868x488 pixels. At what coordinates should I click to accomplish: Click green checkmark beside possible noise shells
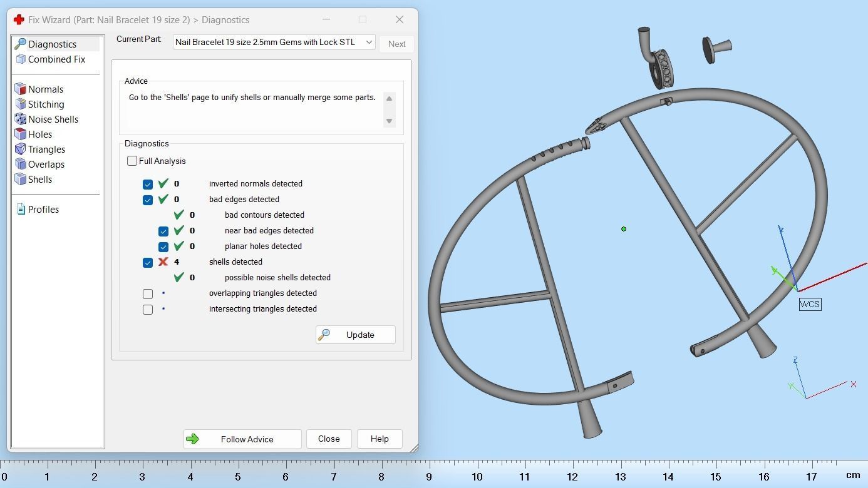point(178,277)
